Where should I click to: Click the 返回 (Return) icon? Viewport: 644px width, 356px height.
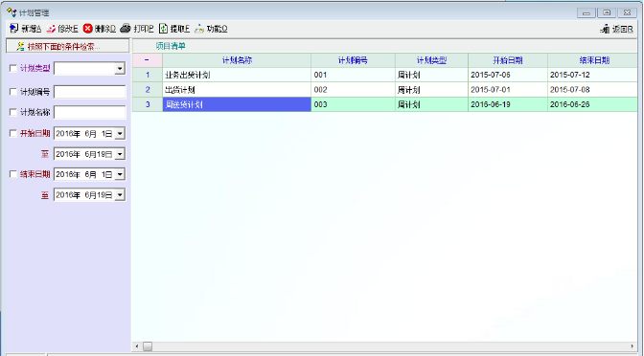point(605,29)
